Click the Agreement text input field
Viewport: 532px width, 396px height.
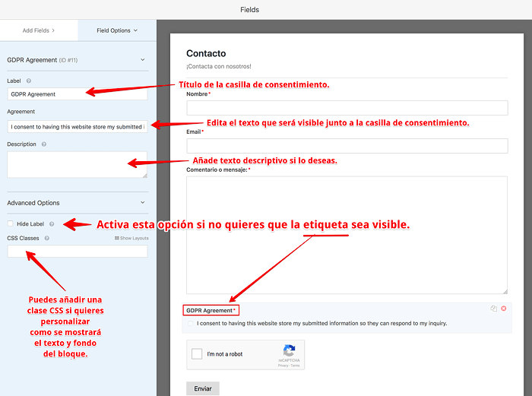(x=77, y=126)
